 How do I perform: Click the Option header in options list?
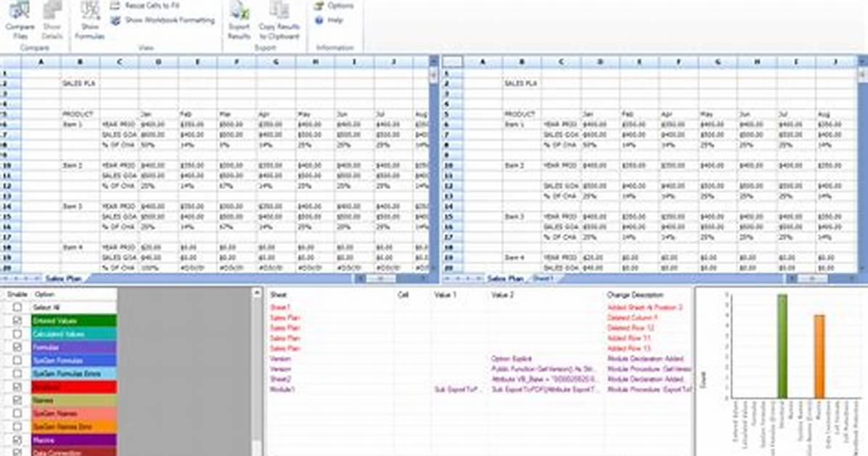pos(44,294)
